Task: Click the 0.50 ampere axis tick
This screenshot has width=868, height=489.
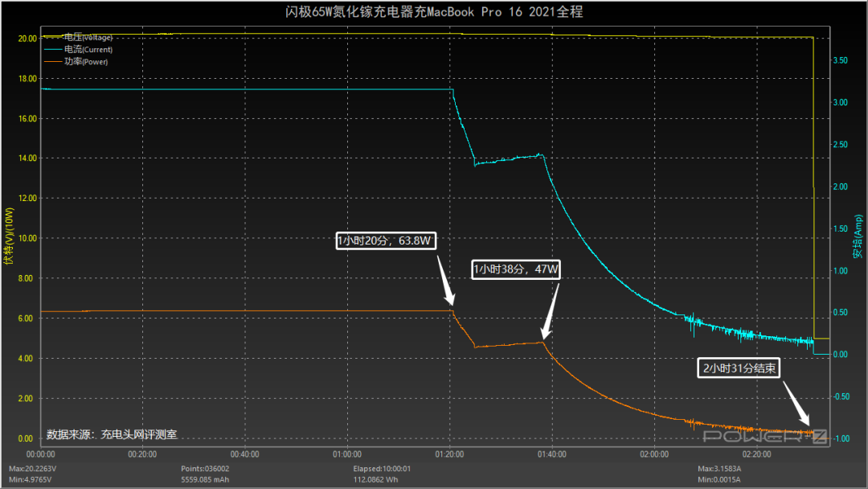Action: click(x=841, y=312)
